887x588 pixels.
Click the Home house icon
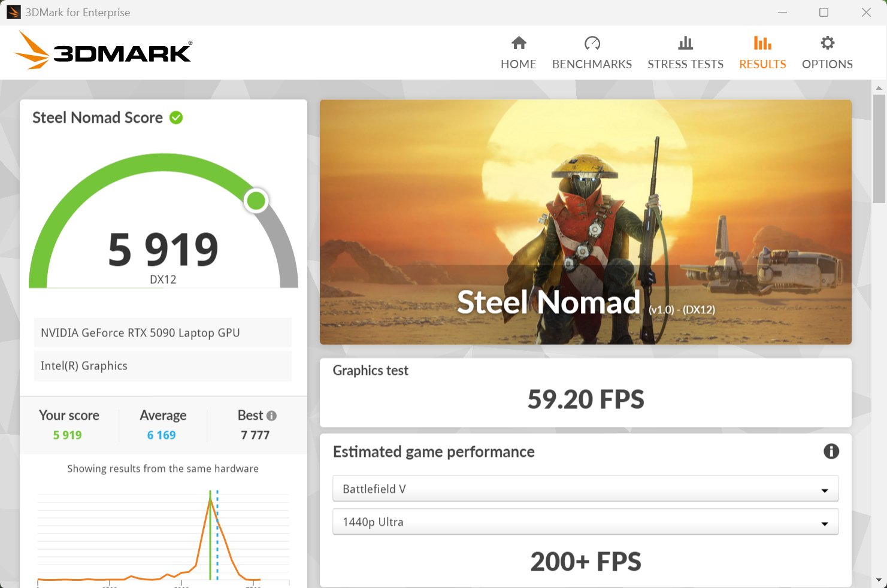tap(518, 43)
